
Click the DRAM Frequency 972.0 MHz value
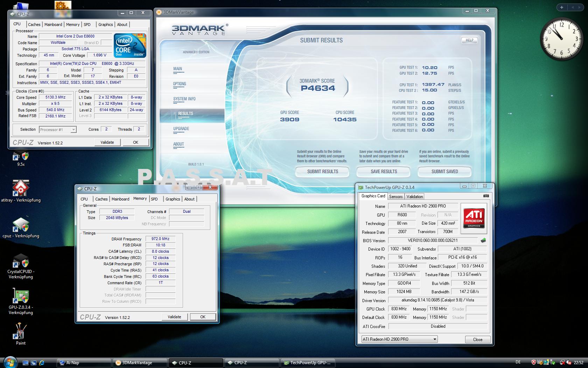[160, 239]
